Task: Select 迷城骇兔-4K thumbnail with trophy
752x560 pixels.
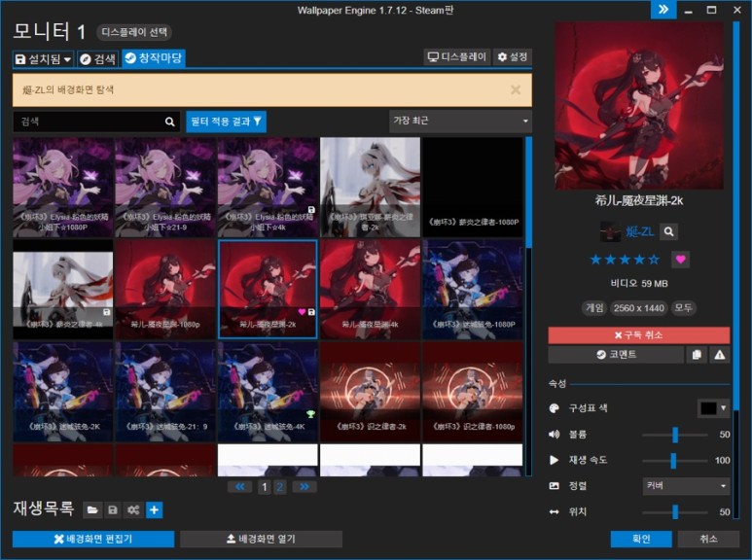Action: click(268, 391)
